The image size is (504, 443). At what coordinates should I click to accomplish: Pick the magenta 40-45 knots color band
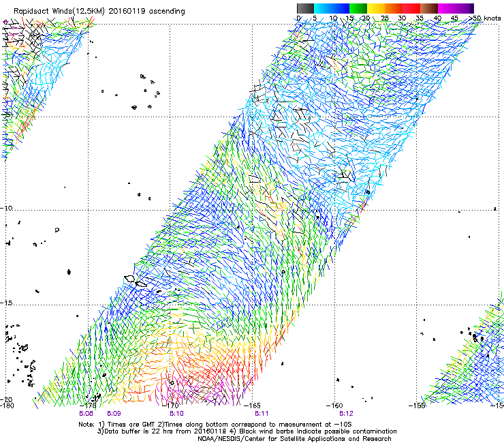tap(447, 8)
